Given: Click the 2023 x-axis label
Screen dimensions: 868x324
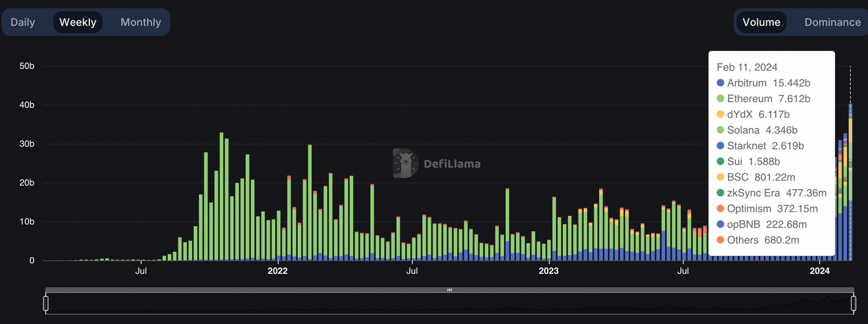Looking at the screenshot, I should 549,271.
